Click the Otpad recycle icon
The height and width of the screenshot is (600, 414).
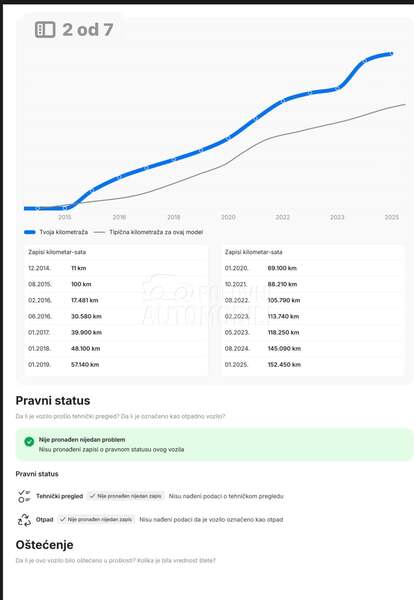[24, 520]
